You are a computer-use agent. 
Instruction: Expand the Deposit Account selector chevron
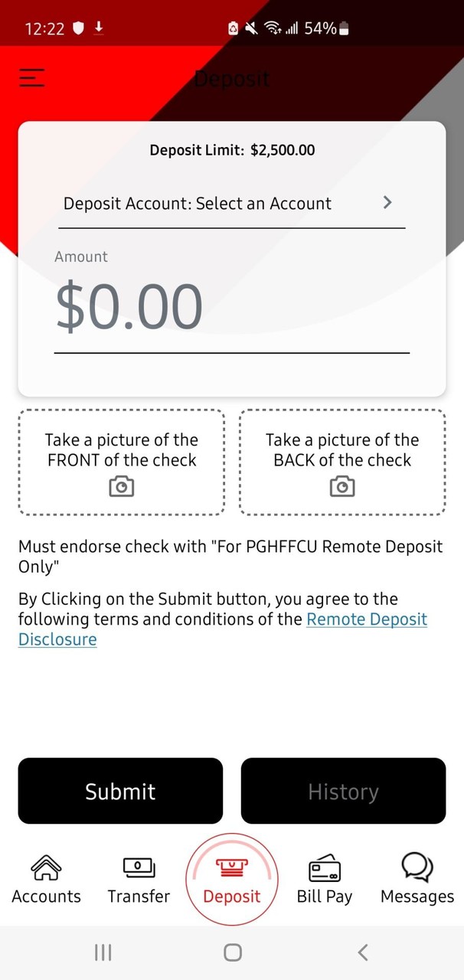(x=387, y=202)
